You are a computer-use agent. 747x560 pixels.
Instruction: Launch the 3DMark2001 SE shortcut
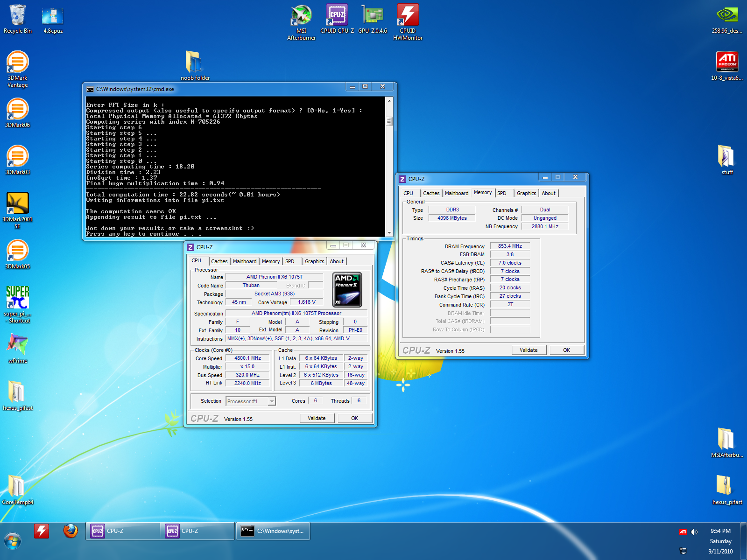tap(17, 210)
